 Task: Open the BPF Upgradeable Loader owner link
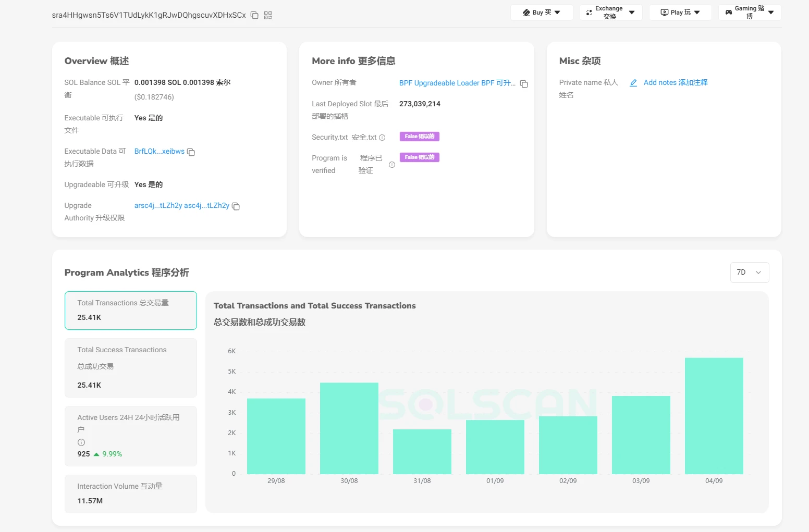(x=457, y=83)
